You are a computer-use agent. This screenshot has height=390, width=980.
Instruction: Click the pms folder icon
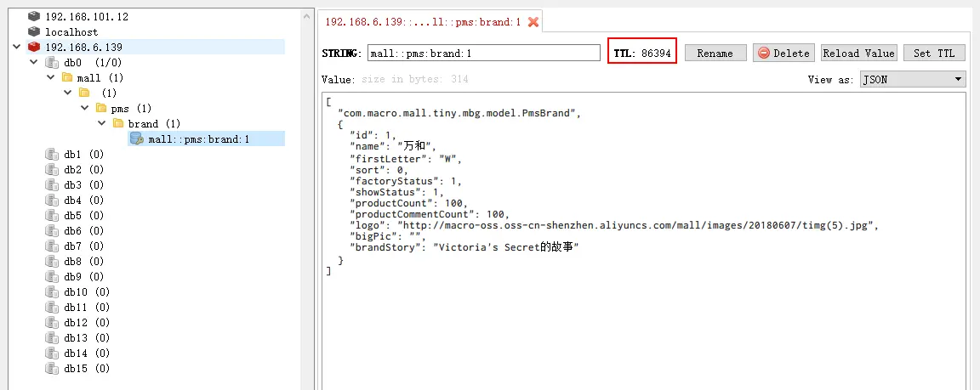pyautogui.click(x=101, y=108)
